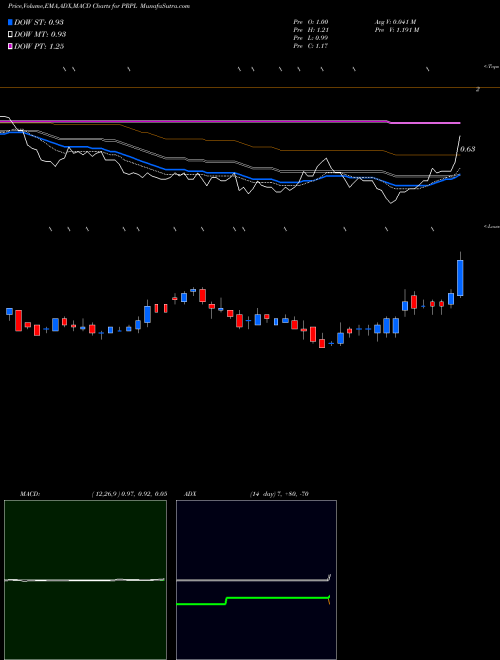The width and height of the screenshot is (500, 660).
Task: Click the blue DOW ST legend swatch
Action: 10,22
